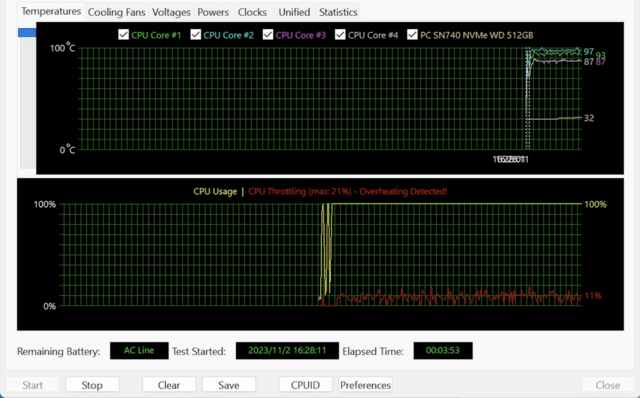Click the Remaining Battery label
Screen dimensions: 640x398
[58, 351]
